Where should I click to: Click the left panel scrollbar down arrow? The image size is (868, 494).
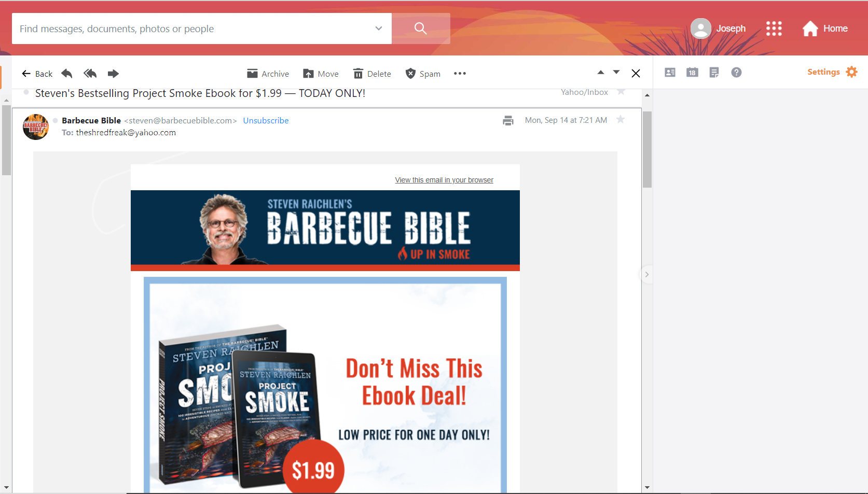6,487
